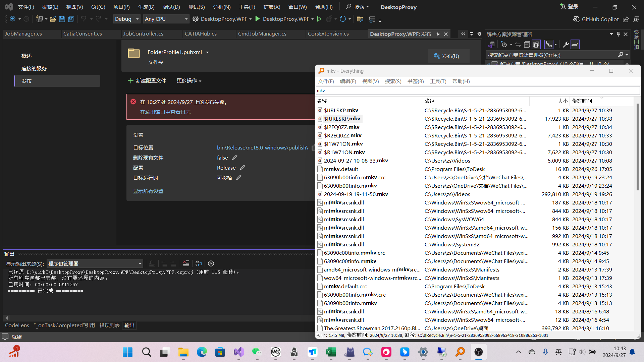Image resolution: width=644 pixels, height=362 pixels.
Task: Open the output source 程序包管理器 combo box
Action: point(95,264)
